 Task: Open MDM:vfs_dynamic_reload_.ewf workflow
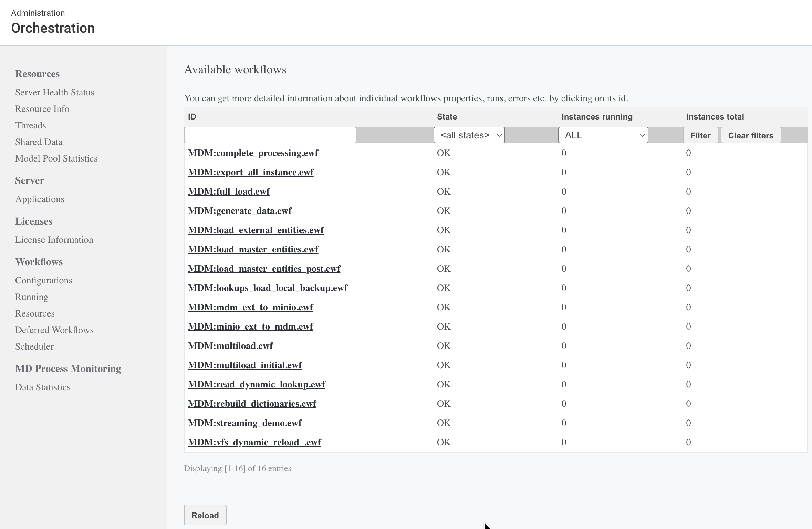coord(254,442)
